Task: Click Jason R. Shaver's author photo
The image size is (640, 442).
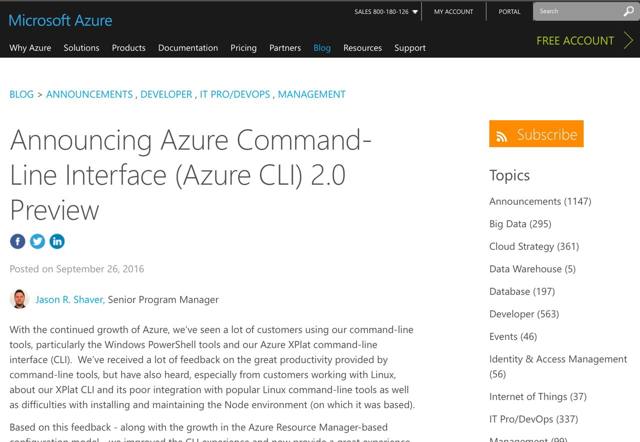Action: pyautogui.click(x=20, y=299)
